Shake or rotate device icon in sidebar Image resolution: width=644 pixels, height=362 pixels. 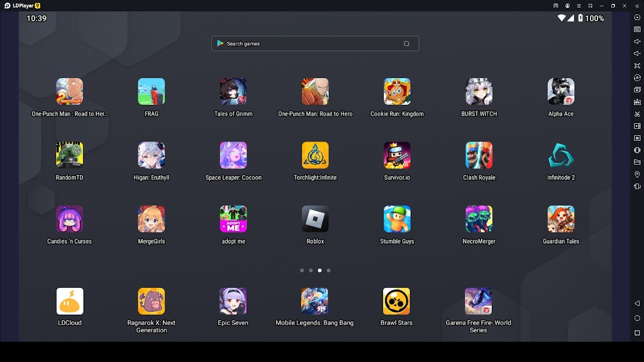pos(637,186)
